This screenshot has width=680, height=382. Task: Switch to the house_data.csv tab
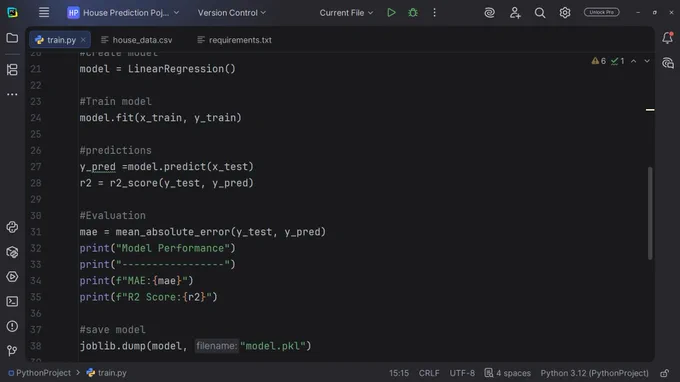coord(137,40)
